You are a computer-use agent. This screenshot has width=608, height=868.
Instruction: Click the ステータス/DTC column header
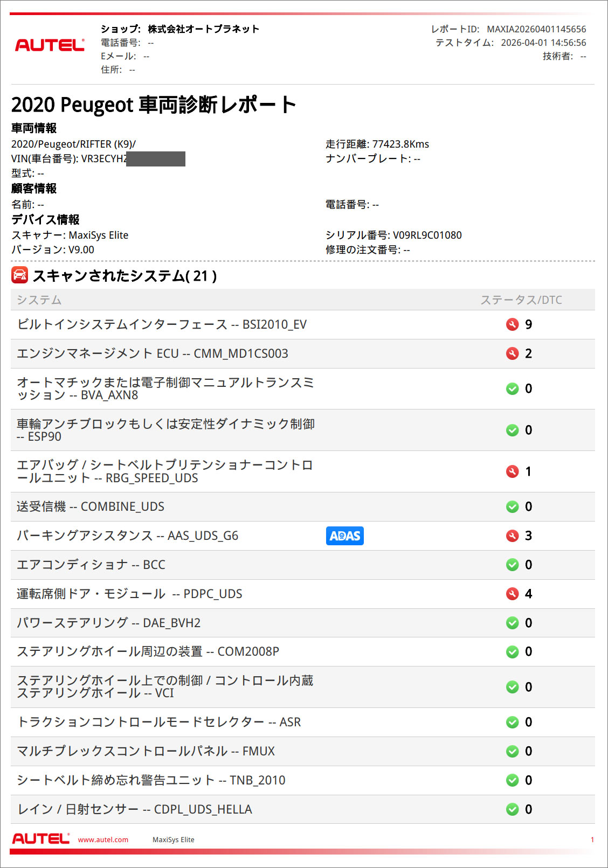click(x=521, y=300)
